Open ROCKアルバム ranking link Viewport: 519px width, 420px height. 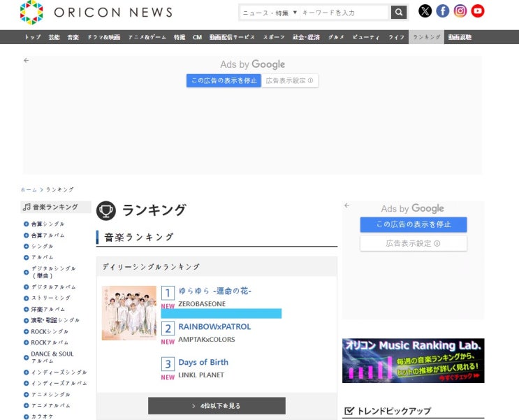(50, 342)
